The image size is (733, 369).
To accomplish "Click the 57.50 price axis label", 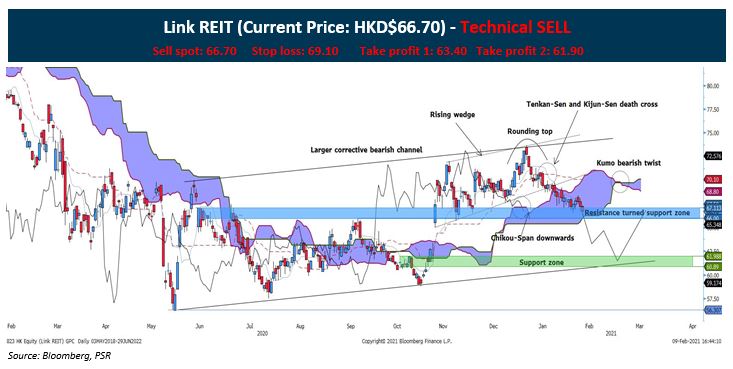I will coord(712,298).
